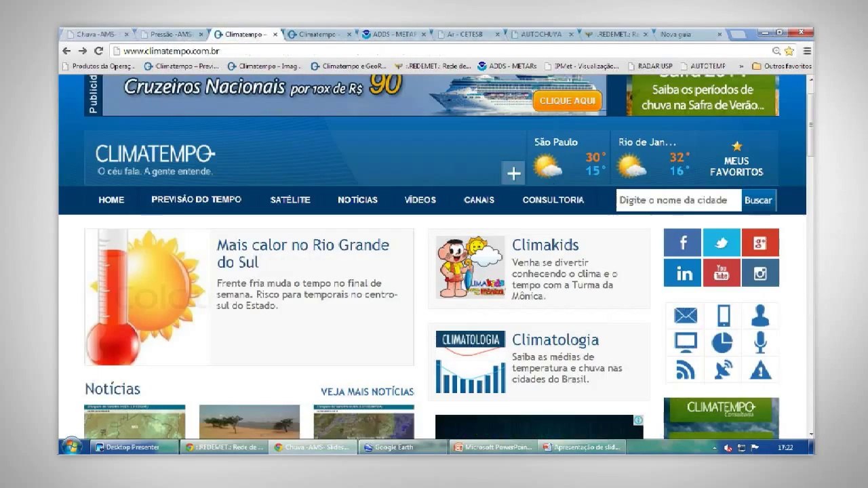Click the microphone icon
The width and height of the screenshot is (868, 488).
tap(760, 342)
